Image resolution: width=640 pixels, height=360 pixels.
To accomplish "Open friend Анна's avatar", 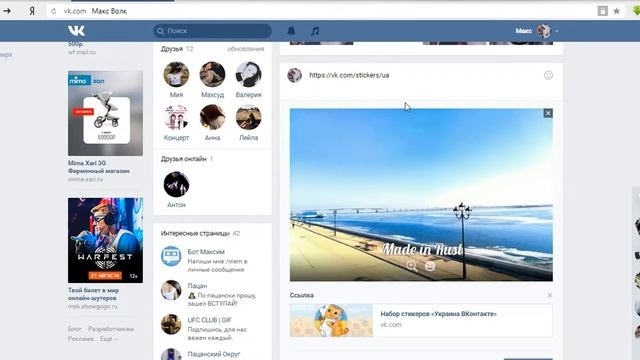I will click(x=212, y=117).
